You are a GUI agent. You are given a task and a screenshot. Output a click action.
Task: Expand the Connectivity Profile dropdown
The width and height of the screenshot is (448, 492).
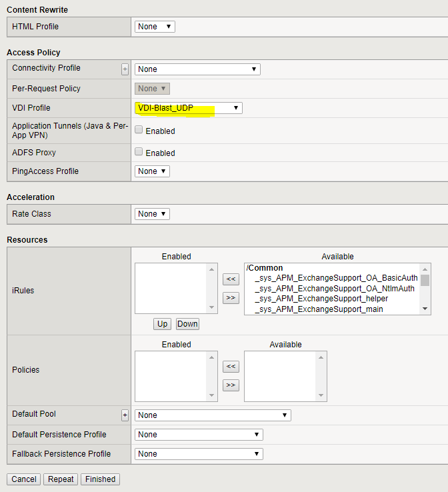[197, 69]
